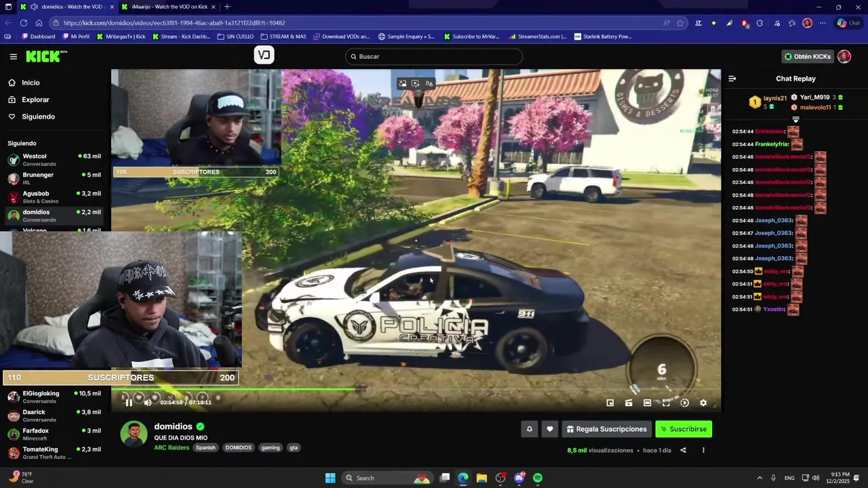
Task: Click the gaming tag
Action: [271, 447]
